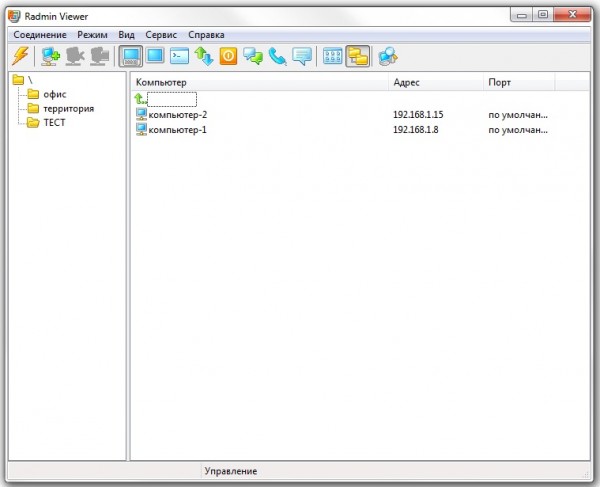
Task: Open the Сервис menu
Action: [x=161, y=35]
